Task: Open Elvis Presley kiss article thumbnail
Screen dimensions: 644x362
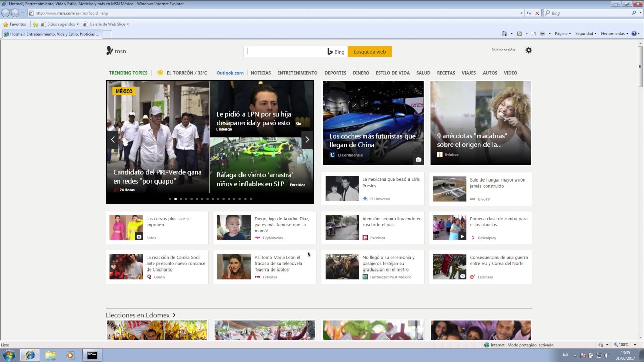Action: tap(342, 189)
